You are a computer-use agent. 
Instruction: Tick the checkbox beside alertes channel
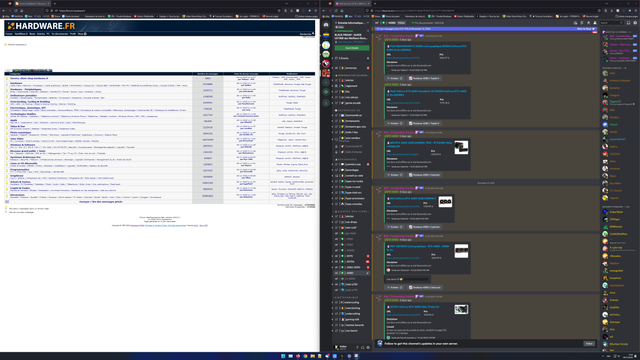tap(337, 80)
